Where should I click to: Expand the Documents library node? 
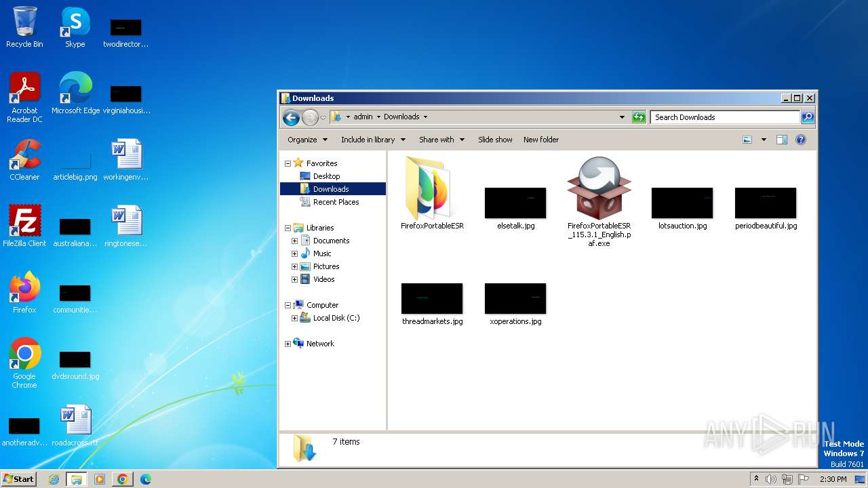[294, 241]
